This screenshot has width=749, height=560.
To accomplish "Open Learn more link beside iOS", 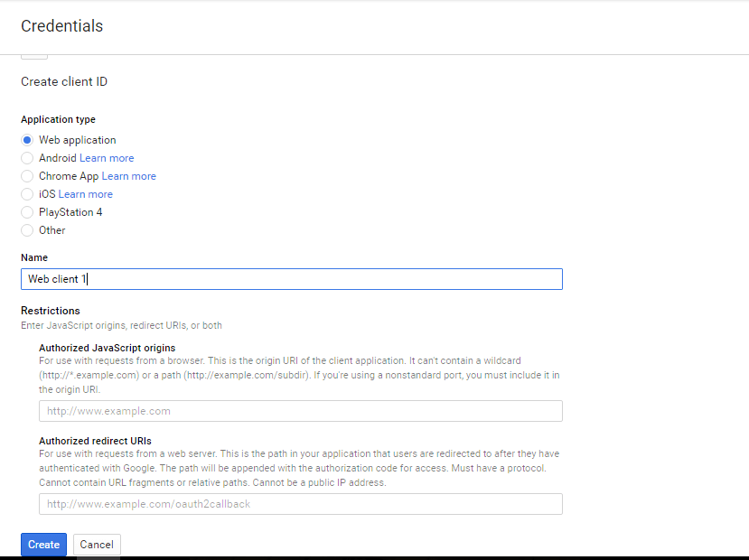I will pyautogui.click(x=86, y=194).
